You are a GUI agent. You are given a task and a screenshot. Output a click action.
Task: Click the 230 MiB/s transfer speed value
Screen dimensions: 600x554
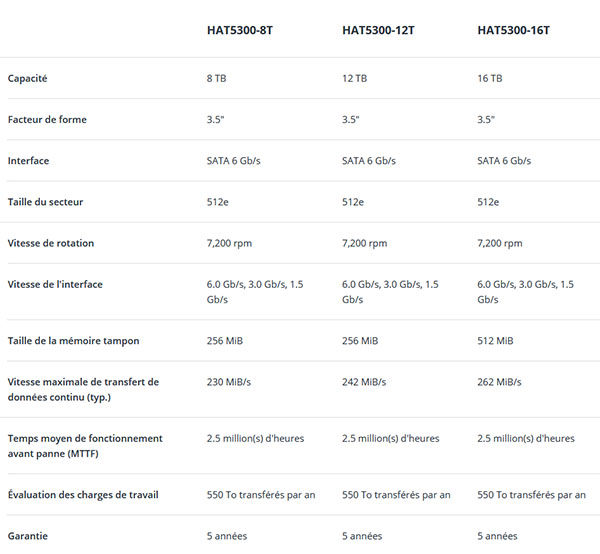tap(229, 382)
